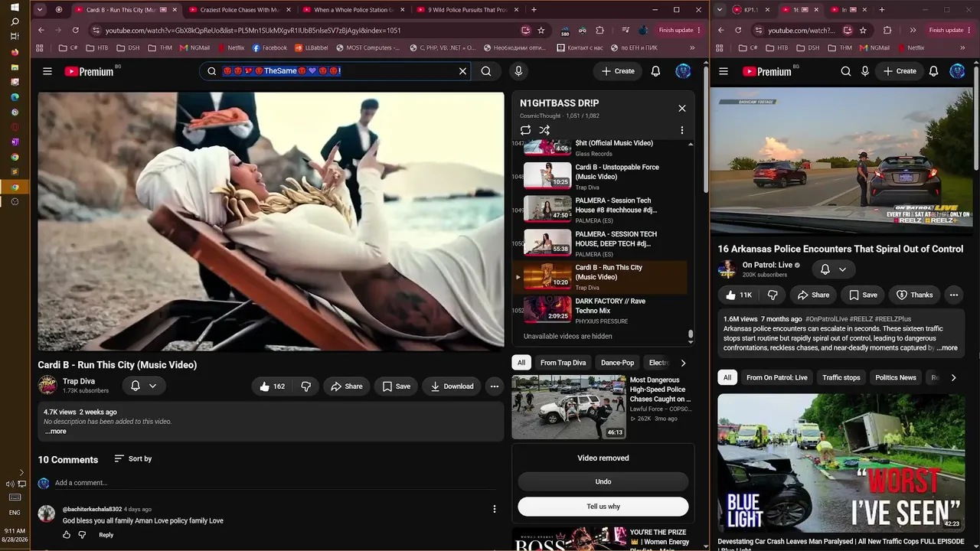980x551 pixels.
Task: Play PALMERA Session Tech House #8 from playlist
Action: 605,210
